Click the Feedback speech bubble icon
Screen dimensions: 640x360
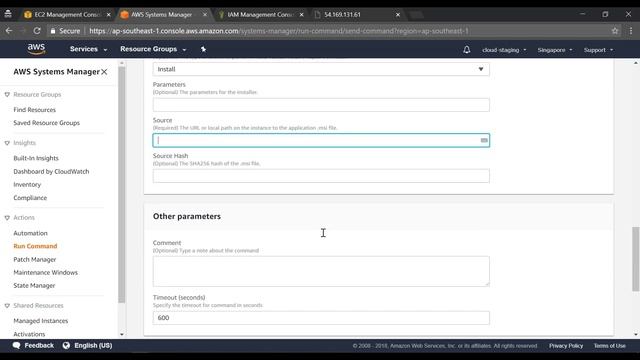click(x=16, y=345)
